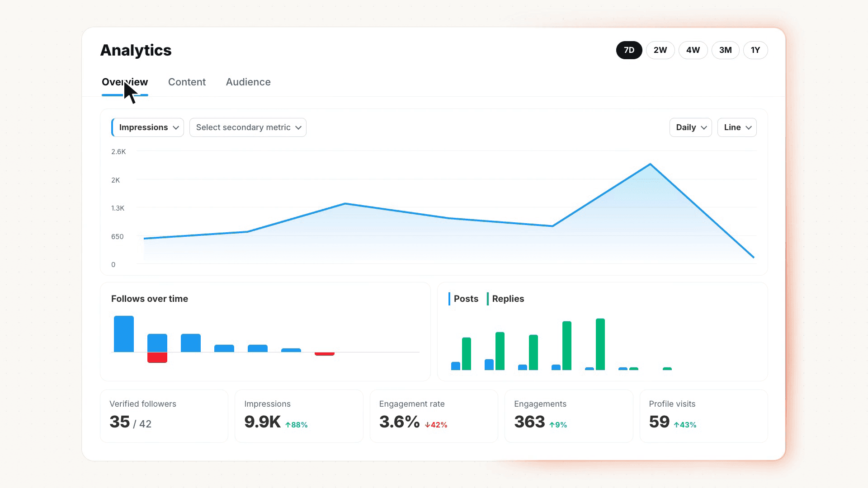Viewport: 868px width, 488px height.
Task: Switch to the Content tab
Action: pyautogui.click(x=187, y=82)
